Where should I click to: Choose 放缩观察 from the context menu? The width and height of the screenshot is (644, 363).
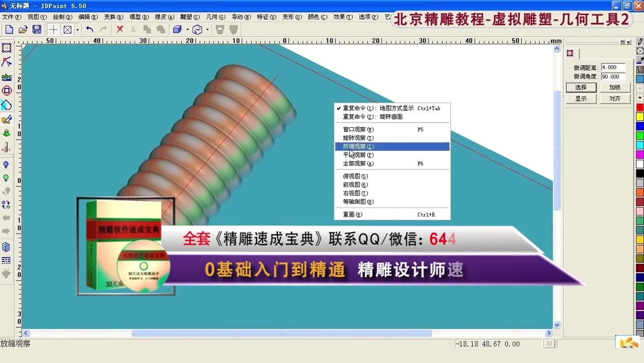pos(357,146)
